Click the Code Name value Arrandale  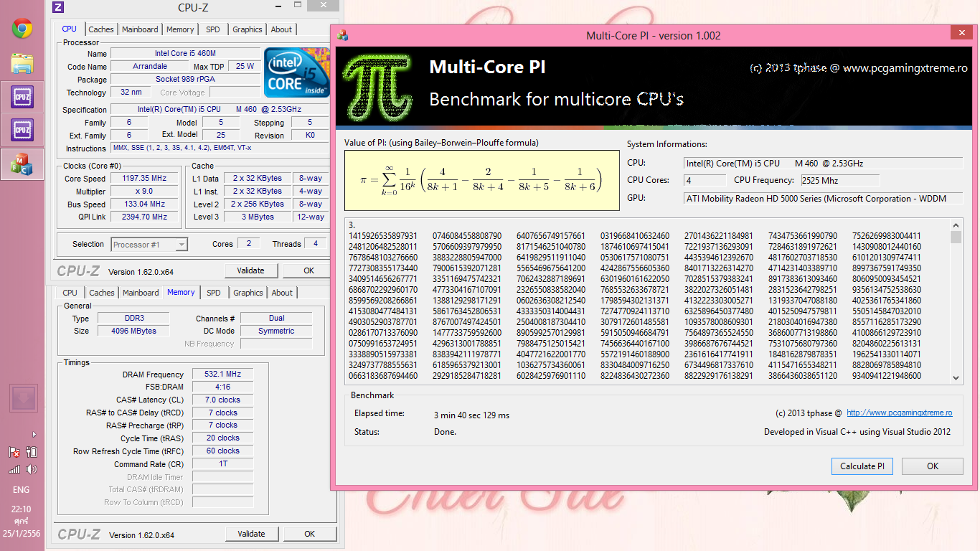pyautogui.click(x=150, y=67)
